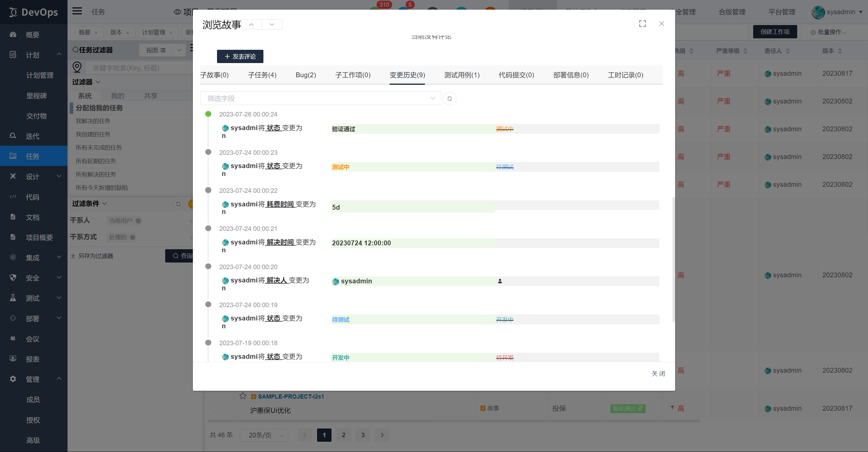
Task: Switch to the 测试用例(1) tab
Action: click(462, 75)
